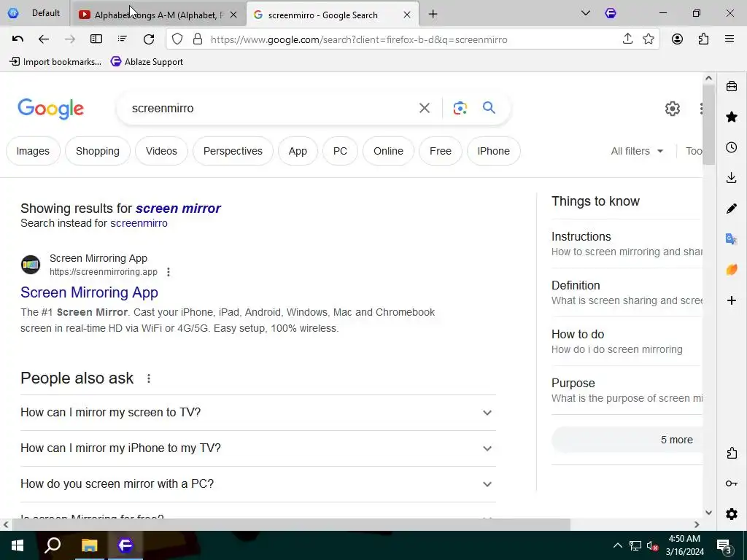747x560 pixels.
Task: Open the sidebar translate tool
Action: coord(732,239)
